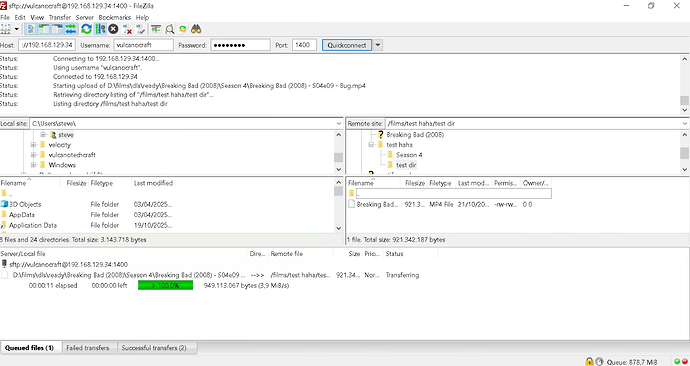This screenshot has width=690, height=366.
Task: Expand the velocity folder in local tree
Action: [x=33, y=145]
